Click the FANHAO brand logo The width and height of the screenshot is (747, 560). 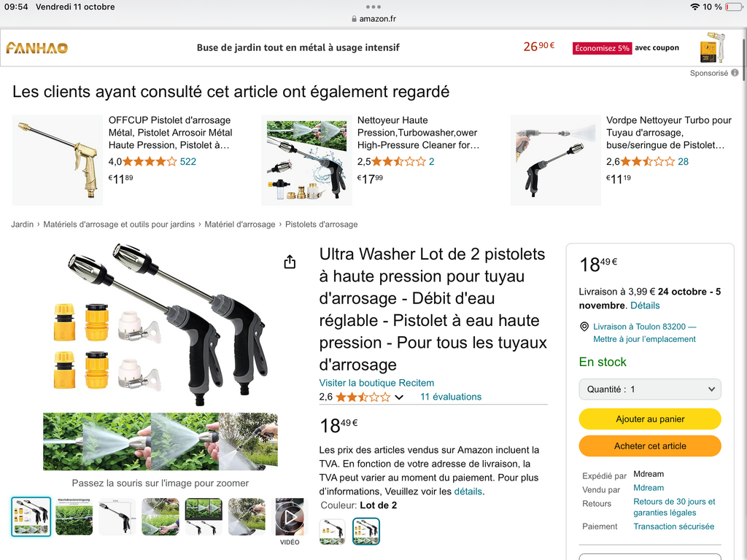36,47
